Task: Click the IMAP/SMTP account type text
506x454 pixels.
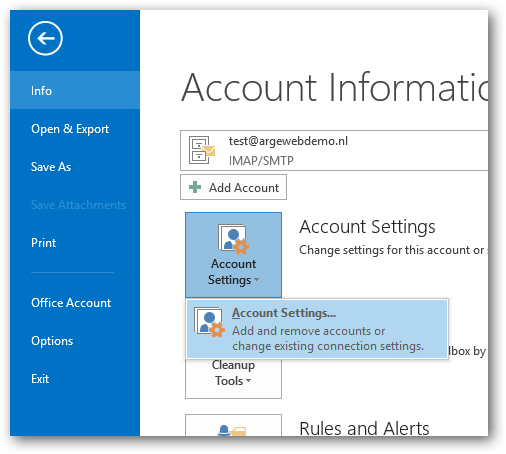Action: [261, 161]
